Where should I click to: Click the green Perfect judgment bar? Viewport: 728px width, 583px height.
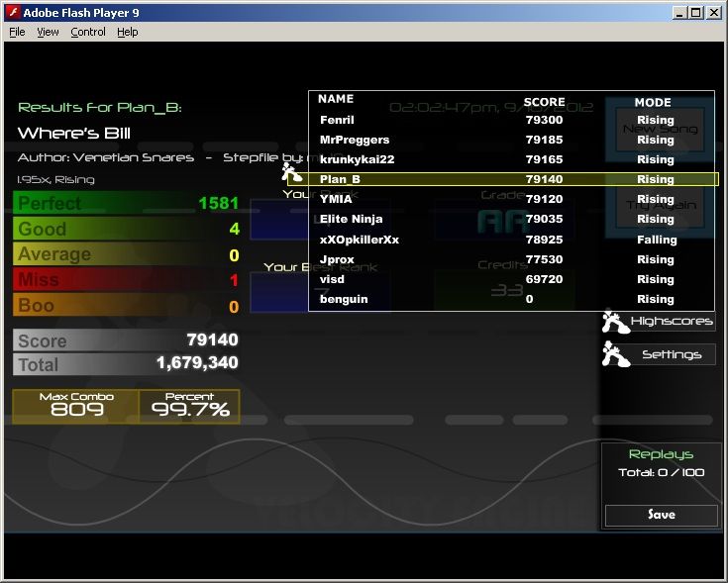pyautogui.click(x=126, y=203)
